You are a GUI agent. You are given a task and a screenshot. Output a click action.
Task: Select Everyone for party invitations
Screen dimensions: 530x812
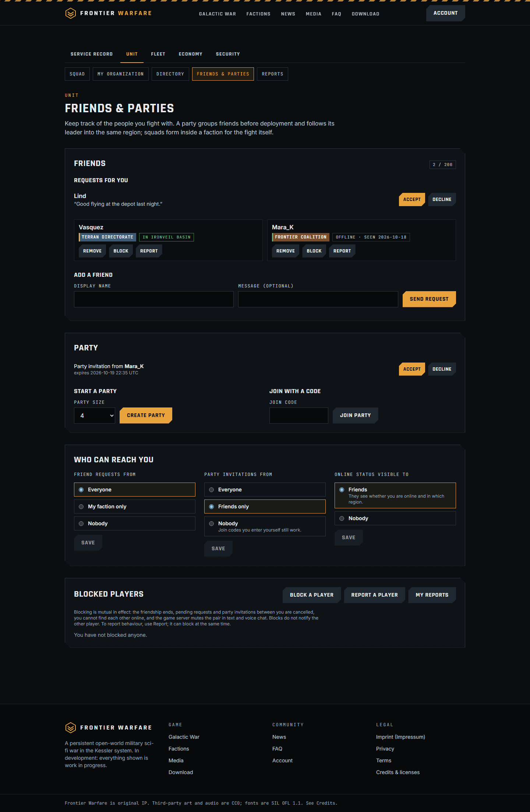pyautogui.click(x=265, y=490)
